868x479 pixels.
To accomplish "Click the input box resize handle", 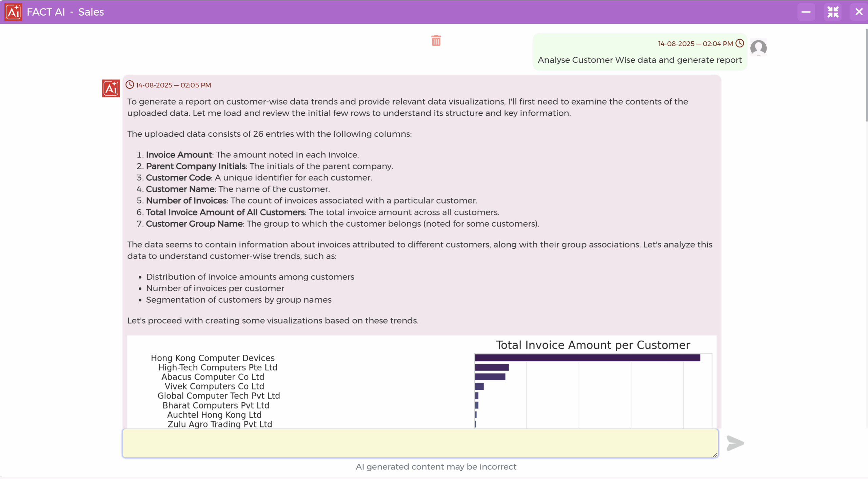I will coord(715,455).
